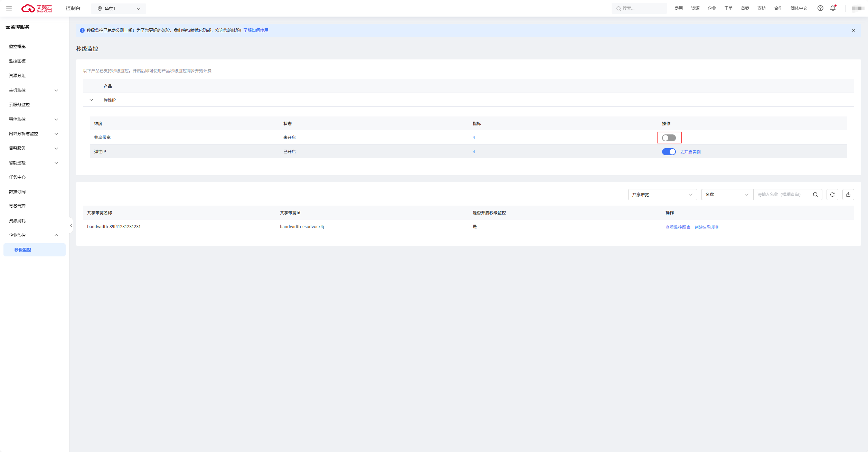868x452 pixels.
Task: Click the magnifier search icon in name filter
Action: click(815, 195)
